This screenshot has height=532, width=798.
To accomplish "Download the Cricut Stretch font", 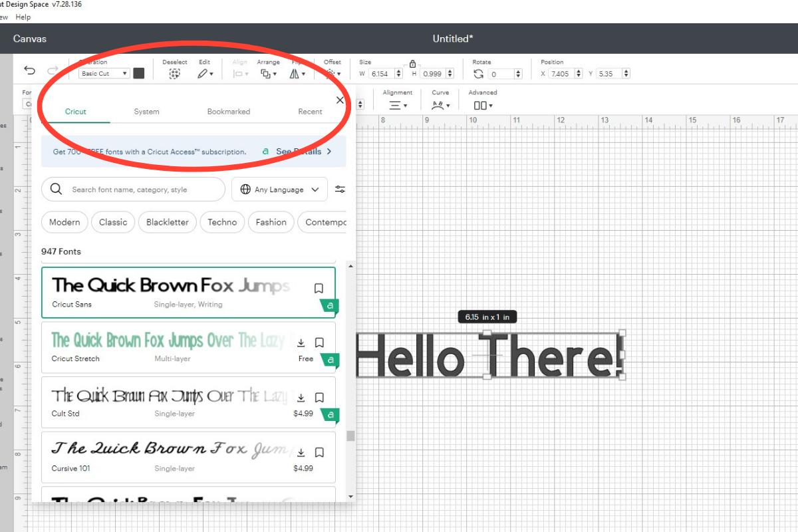I will click(x=301, y=342).
